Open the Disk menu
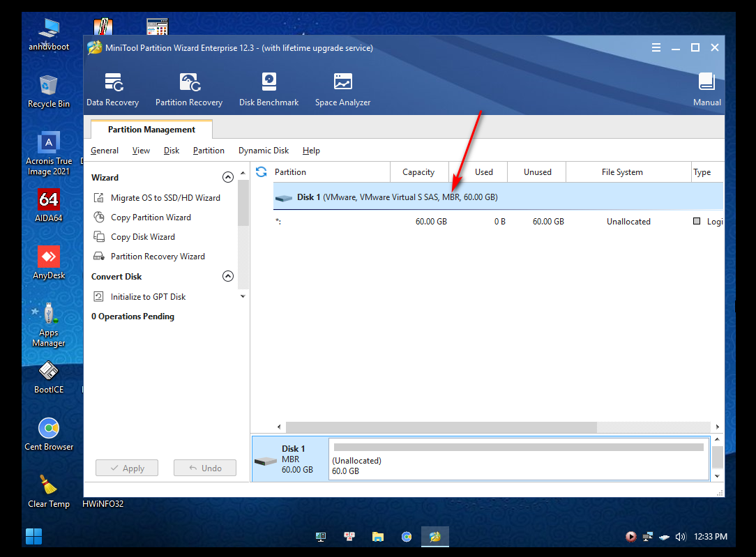 click(x=172, y=151)
